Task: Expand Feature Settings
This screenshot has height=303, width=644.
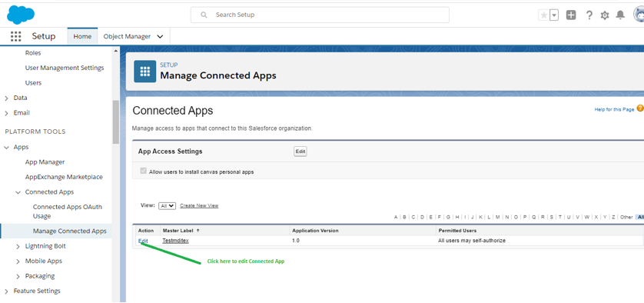Action: click(7, 291)
